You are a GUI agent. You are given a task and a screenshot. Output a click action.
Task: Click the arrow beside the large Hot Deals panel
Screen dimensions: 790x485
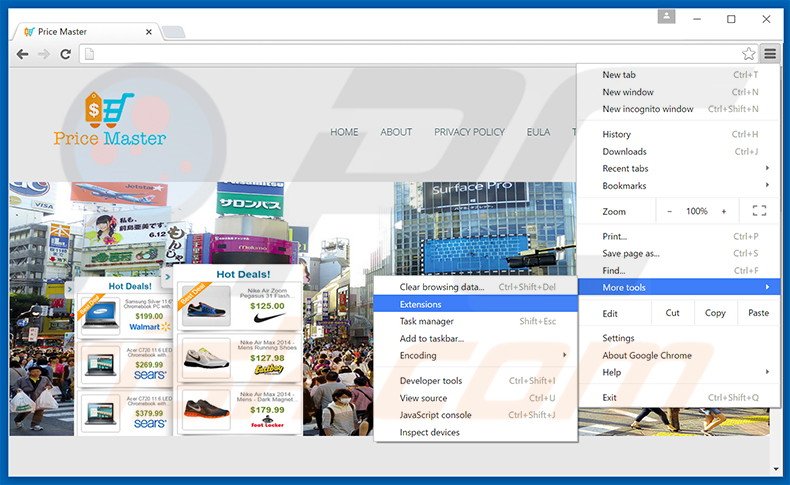[x=168, y=276]
